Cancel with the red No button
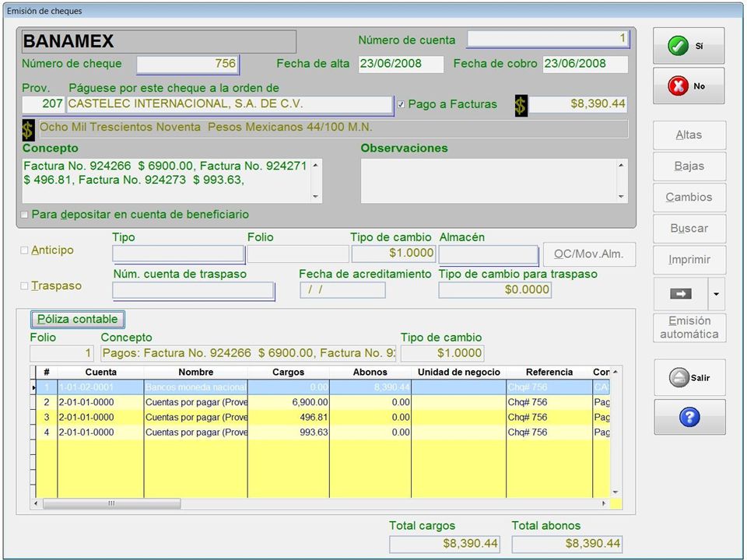Viewport: 747px width, 560px height. pyautogui.click(x=689, y=86)
